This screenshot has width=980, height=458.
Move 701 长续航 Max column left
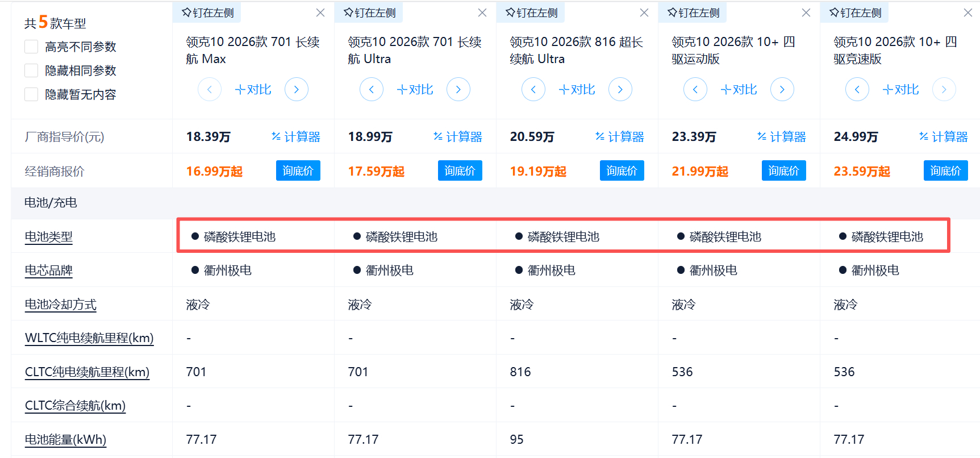point(210,89)
